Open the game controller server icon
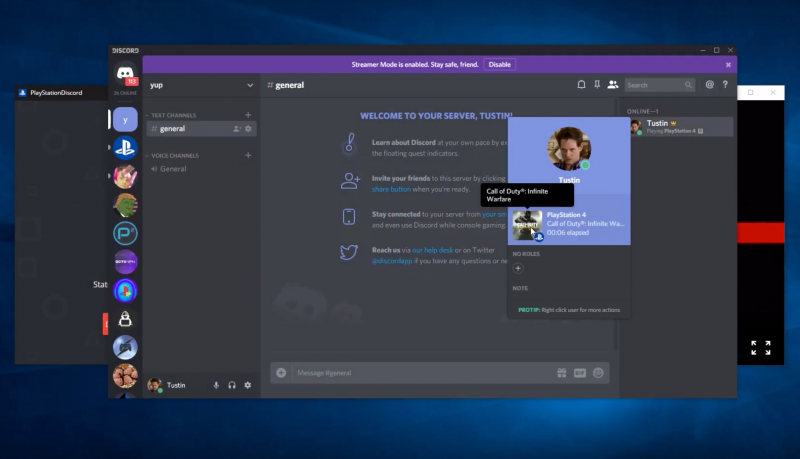800x459 pixels. [125, 348]
